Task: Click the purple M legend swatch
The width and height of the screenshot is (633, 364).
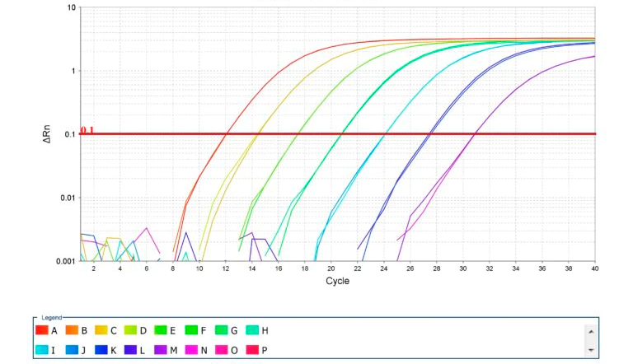Action: pyautogui.click(x=160, y=350)
